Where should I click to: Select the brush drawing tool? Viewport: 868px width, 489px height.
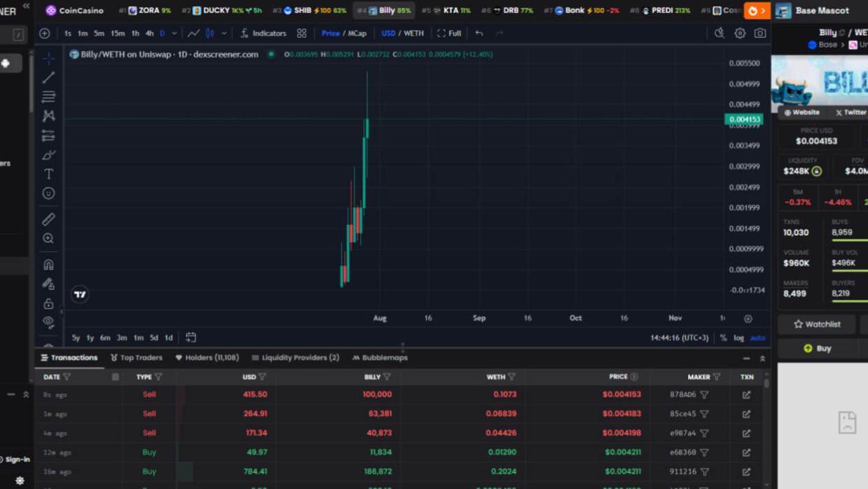point(48,155)
